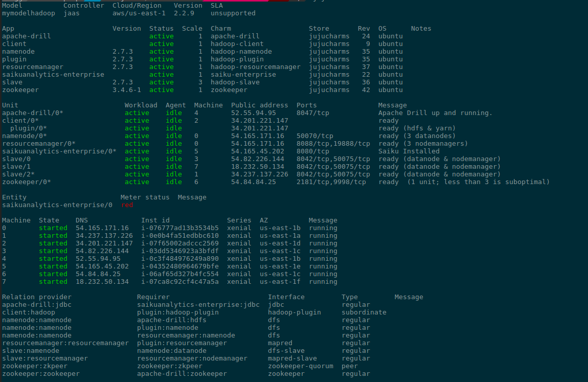Select public address '52.55.94.95' of apache-drill unit

coord(254,113)
